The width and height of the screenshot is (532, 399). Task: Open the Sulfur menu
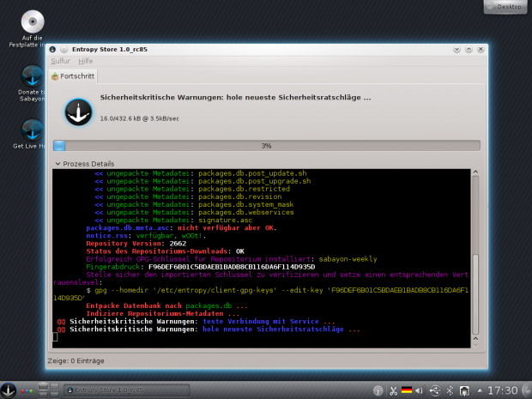[60, 61]
